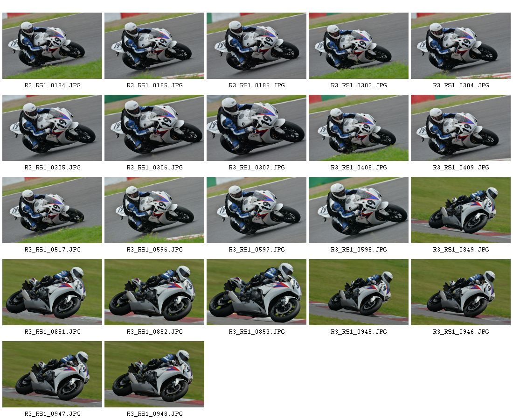Click the R3_RS1_0851.JPG thumbnail

[52, 292]
